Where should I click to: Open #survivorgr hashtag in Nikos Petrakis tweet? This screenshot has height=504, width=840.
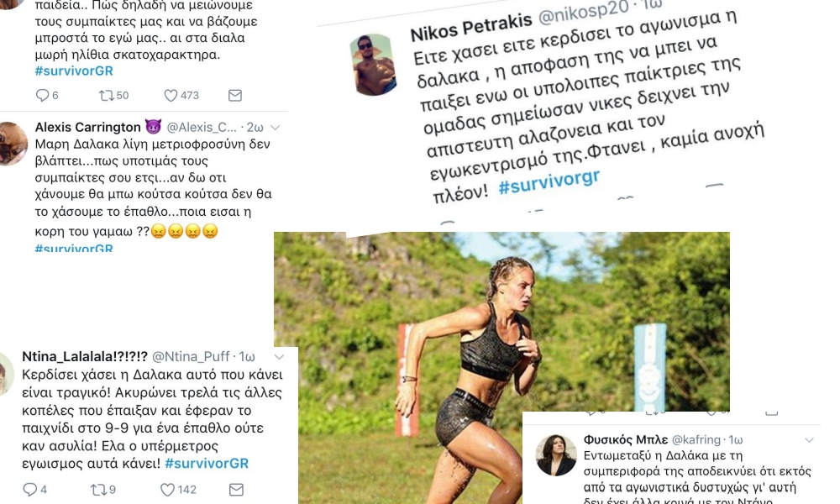[x=549, y=182]
